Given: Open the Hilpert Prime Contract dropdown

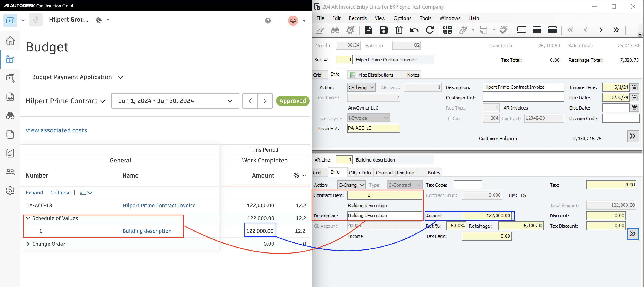Looking at the screenshot, I should tap(66, 101).
